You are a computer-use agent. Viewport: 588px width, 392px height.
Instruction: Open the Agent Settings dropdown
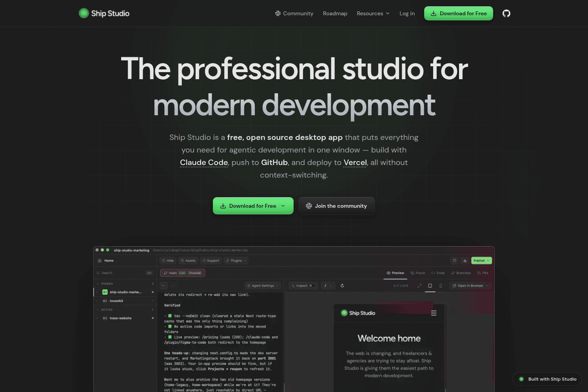(263, 286)
